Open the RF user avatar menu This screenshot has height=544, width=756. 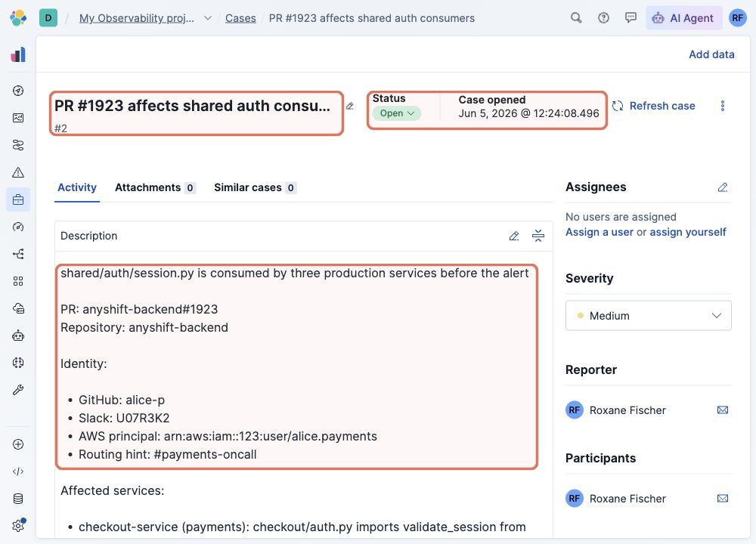(737, 18)
